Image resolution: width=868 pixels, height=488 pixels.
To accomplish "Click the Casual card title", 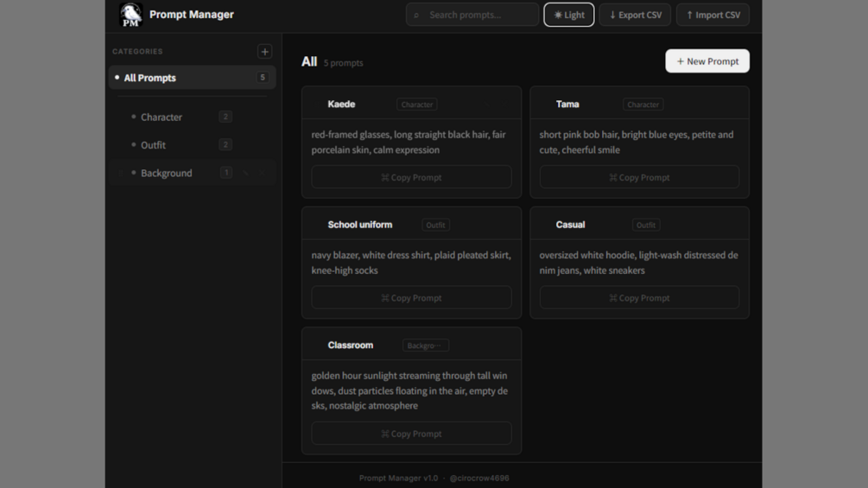I will (570, 225).
